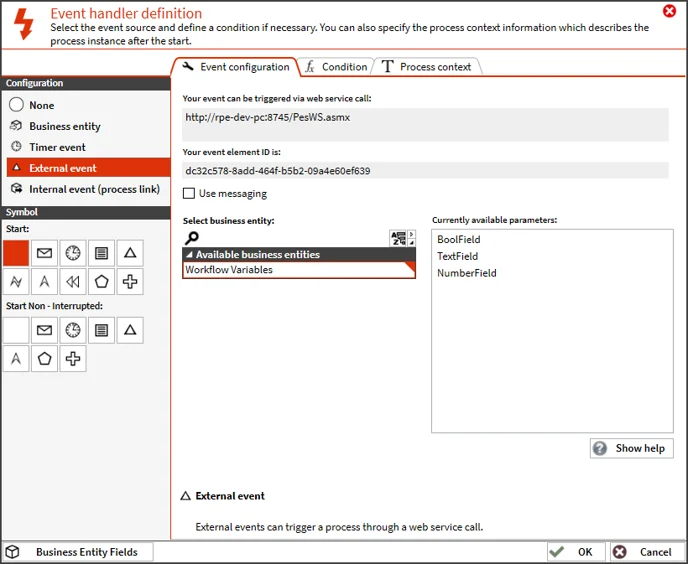Image resolution: width=688 pixels, height=564 pixels.
Task: Pick the lightning error symbol under Start
Action: 17,282
